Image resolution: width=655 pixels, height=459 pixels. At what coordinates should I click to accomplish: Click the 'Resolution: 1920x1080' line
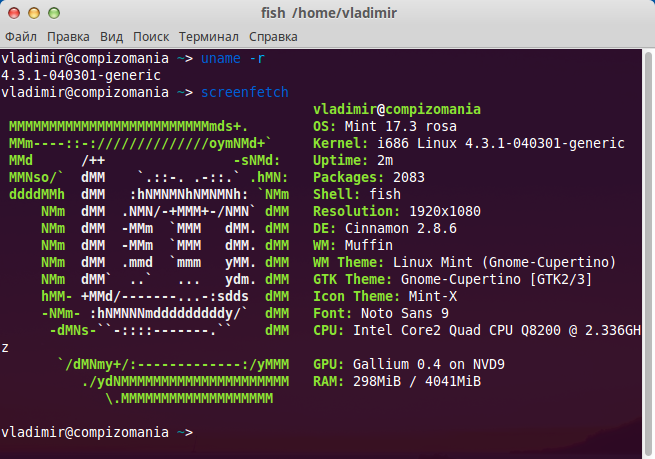[x=397, y=211]
